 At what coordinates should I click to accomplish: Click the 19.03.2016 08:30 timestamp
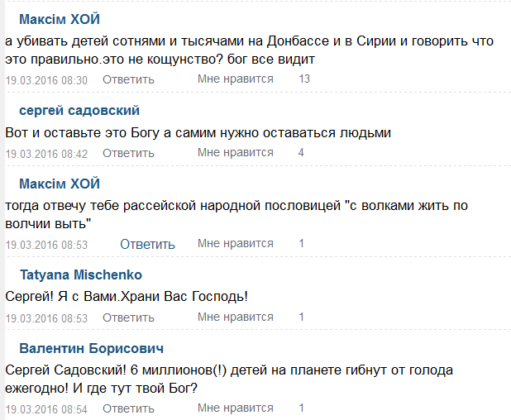46,80
